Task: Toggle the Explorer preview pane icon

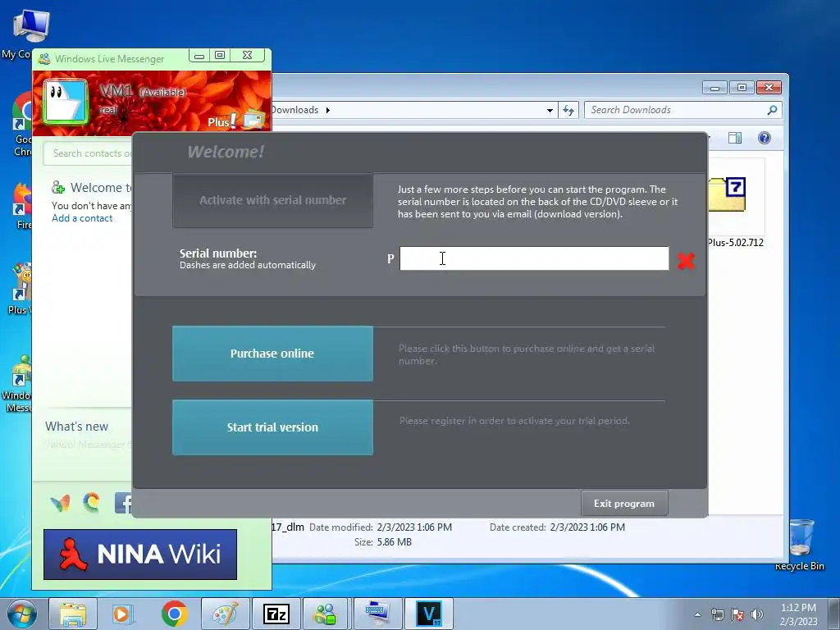Action: click(735, 138)
